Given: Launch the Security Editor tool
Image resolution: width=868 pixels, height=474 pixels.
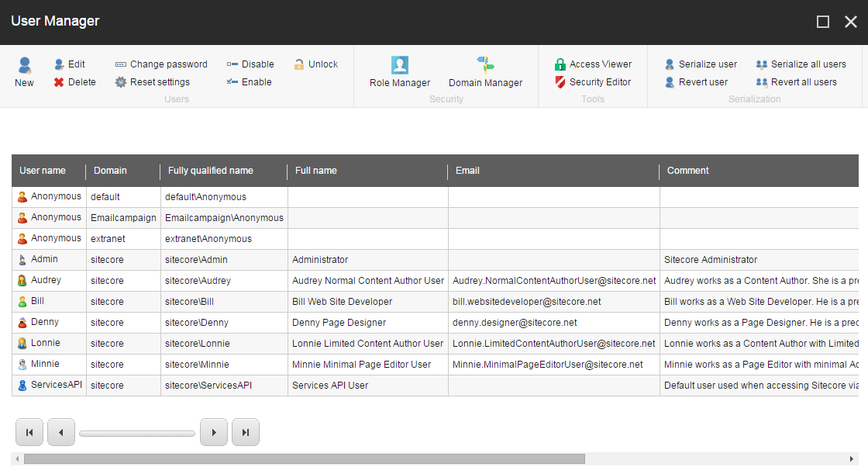Looking at the screenshot, I should [593, 81].
